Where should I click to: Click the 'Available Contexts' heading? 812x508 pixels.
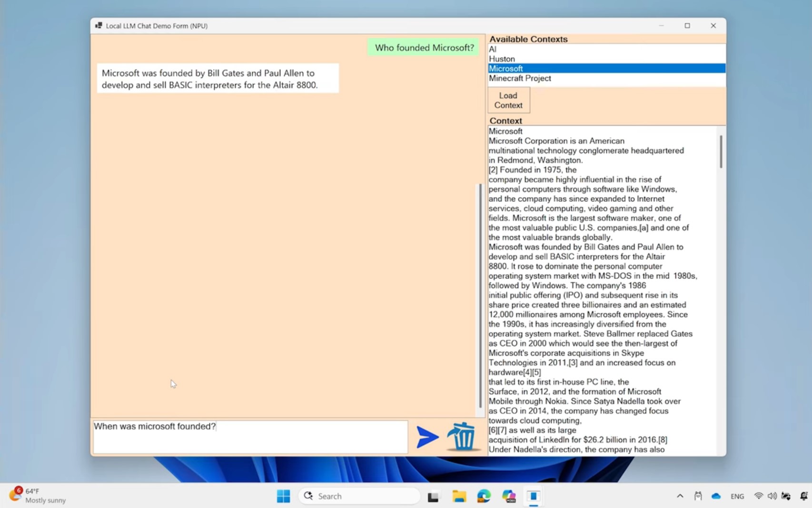tap(528, 39)
